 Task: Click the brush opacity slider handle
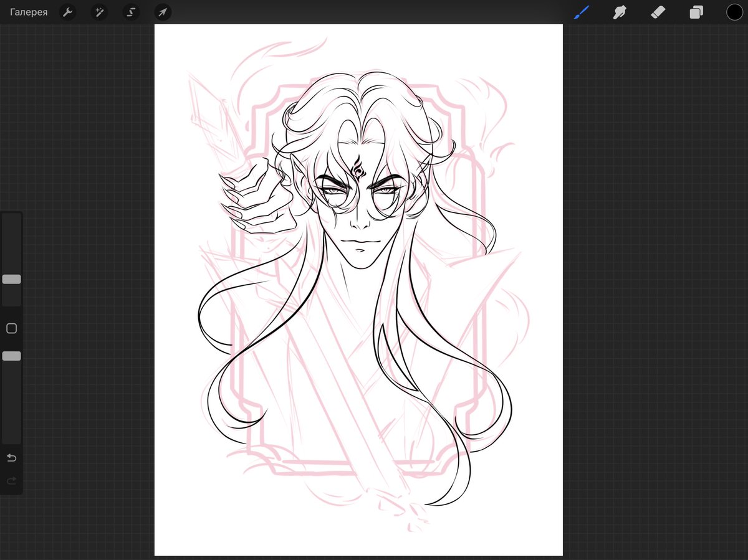[11, 356]
